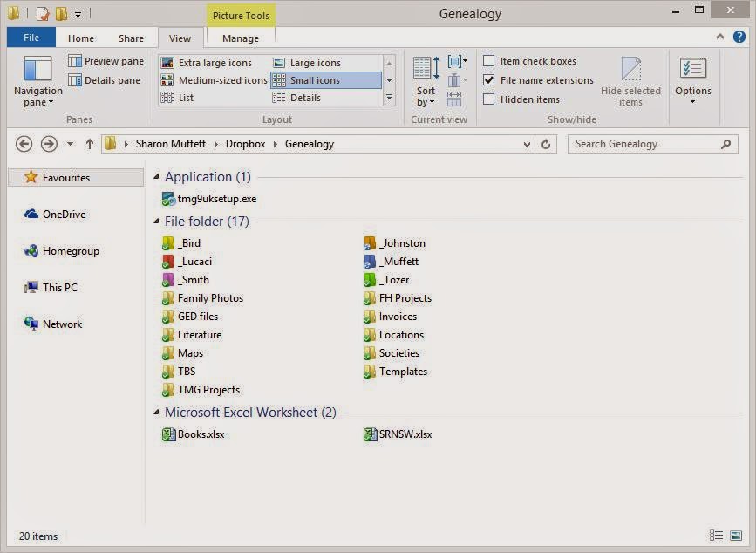This screenshot has width=756, height=553.
Task: Click the Hide selected items button
Action: [630, 81]
